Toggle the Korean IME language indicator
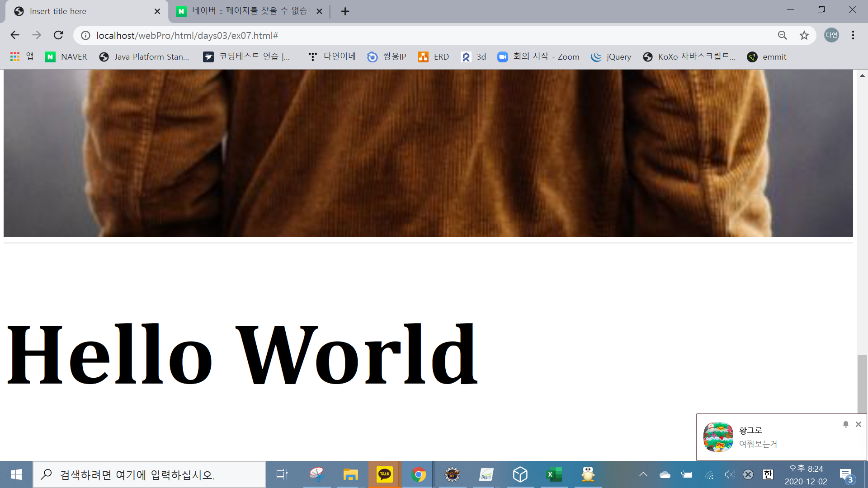Screen dimensions: 868x488 coord(768,474)
